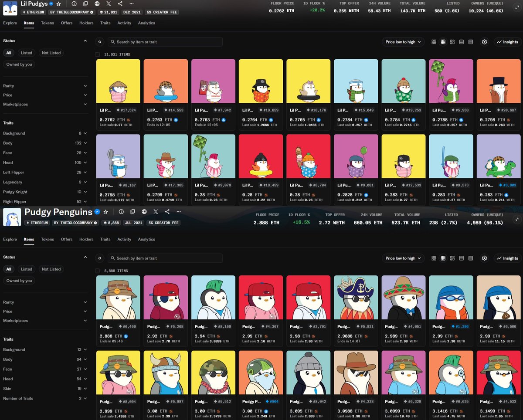Favorite Pudgy Penguins with the star icon

coord(105,212)
